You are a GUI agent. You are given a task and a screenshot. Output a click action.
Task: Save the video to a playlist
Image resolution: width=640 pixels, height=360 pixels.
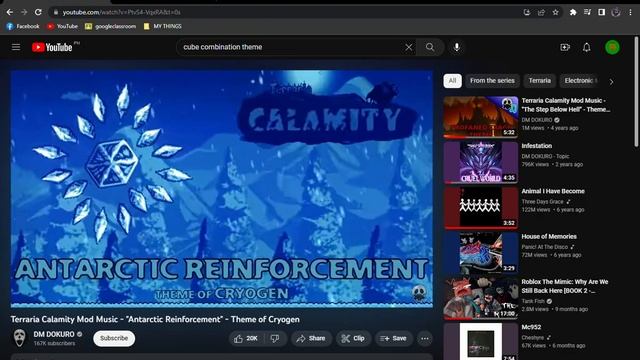(x=393, y=338)
